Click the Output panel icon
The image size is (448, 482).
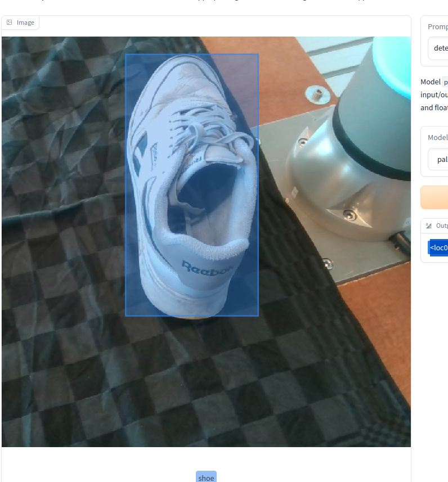[428, 226]
